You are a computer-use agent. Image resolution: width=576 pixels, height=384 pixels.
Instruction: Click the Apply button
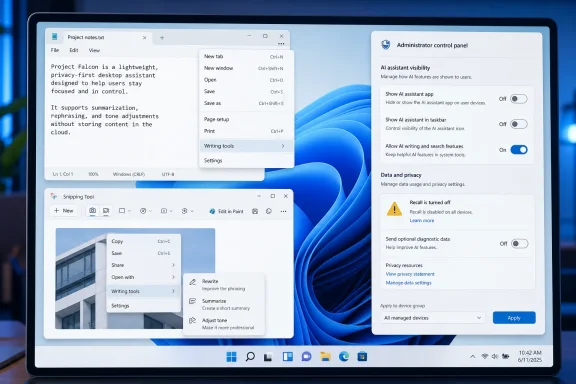[x=514, y=318]
